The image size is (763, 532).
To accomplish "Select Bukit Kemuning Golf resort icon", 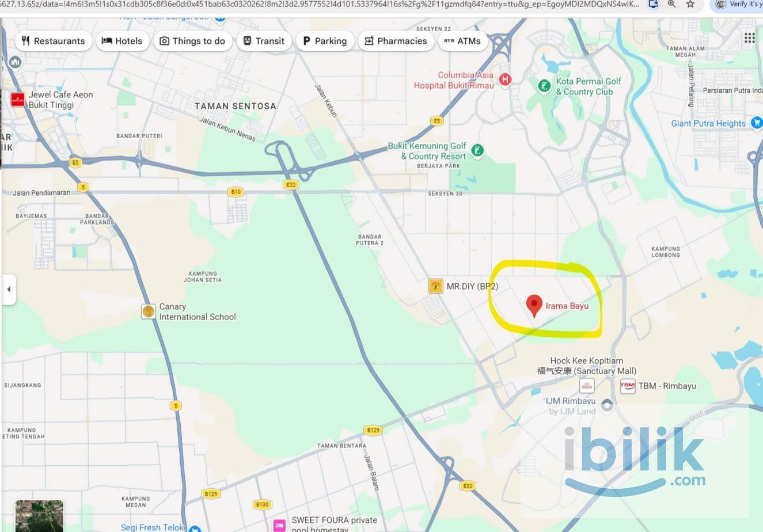I will click(x=477, y=151).
